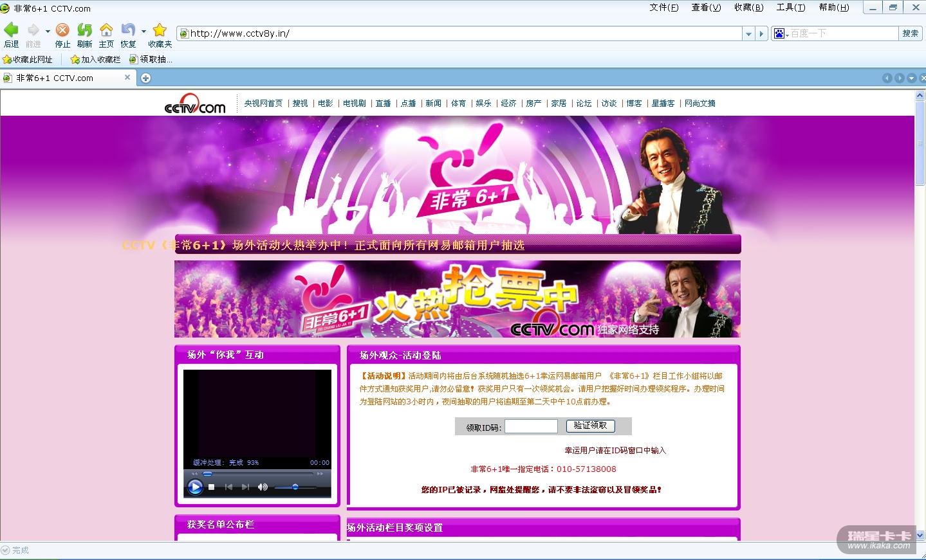Open the 点播 navigation link
The image size is (926, 560).
click(409, 104)
